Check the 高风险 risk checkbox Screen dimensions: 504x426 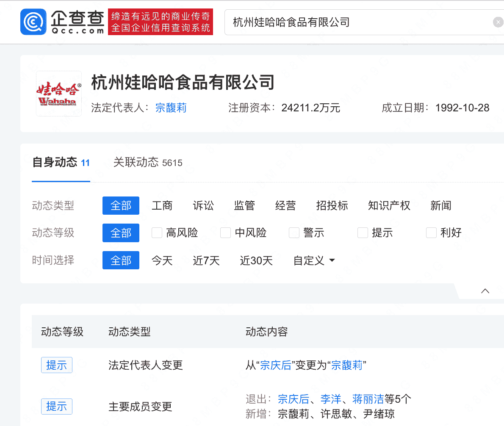point(157,232)
